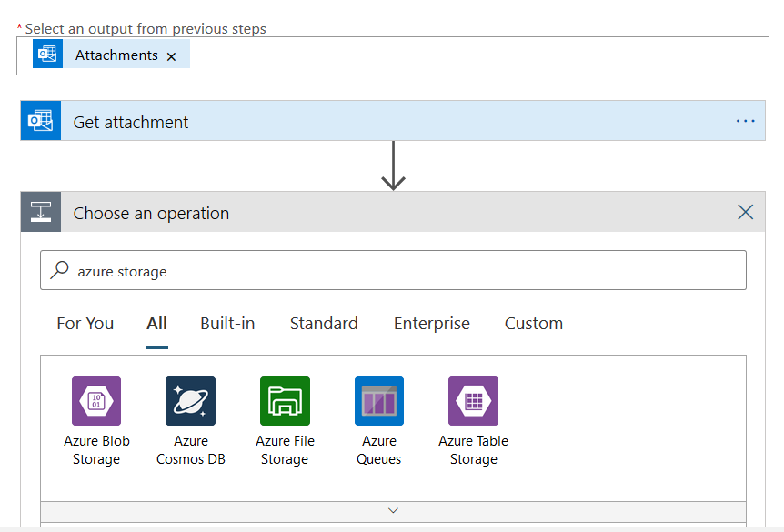Switch to the Built-in tab

pos(227,324)
